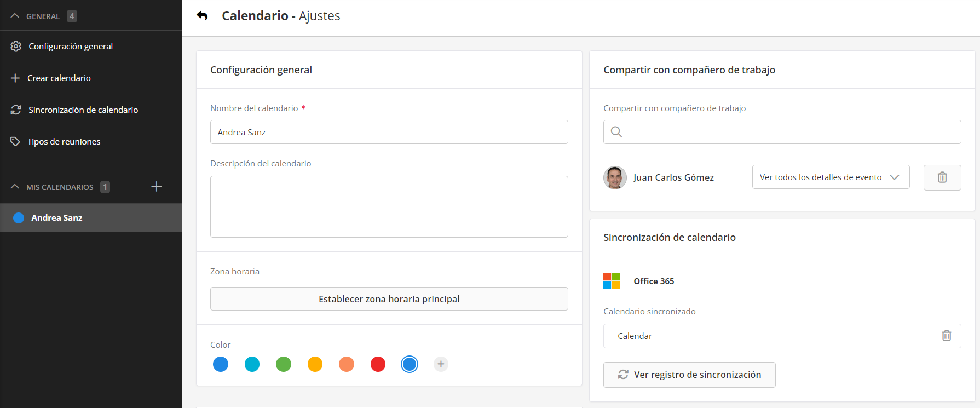Collapse the MIS CALENDARIOS section
Screen dimensions: 980x408
tap(15, 187)
